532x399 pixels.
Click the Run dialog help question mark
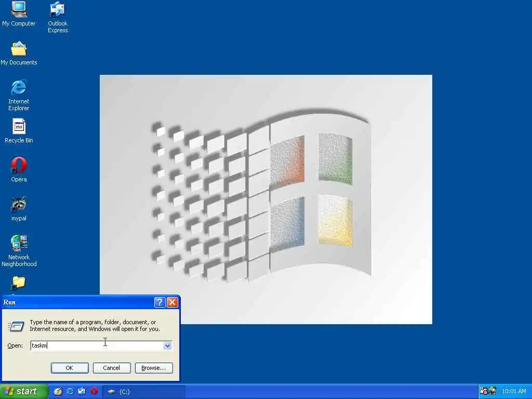pyautogui.click(x=159, y=302)
